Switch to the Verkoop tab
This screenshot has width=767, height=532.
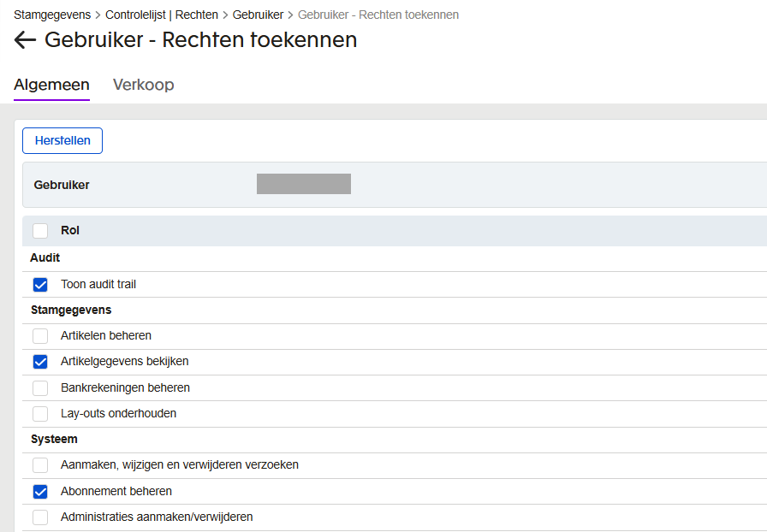[143, 85]
